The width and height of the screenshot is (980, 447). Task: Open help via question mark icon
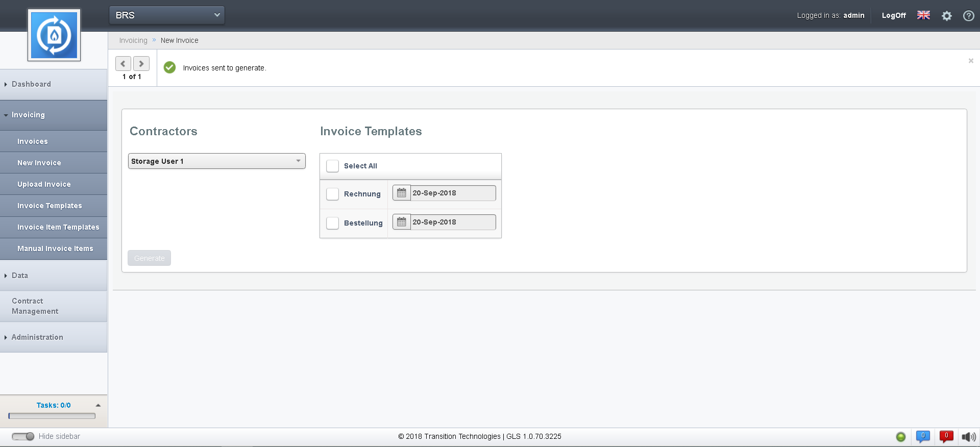click(968, 16)
